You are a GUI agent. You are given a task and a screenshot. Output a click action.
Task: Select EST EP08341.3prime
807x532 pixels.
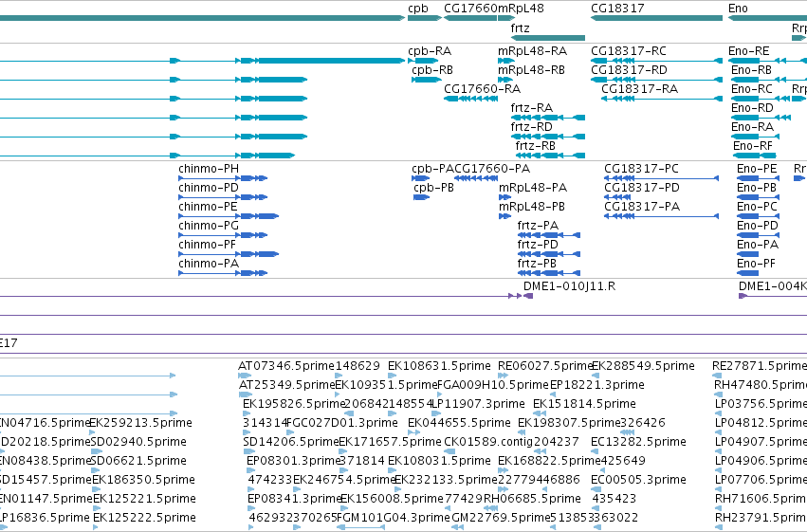tap(295, 500)
